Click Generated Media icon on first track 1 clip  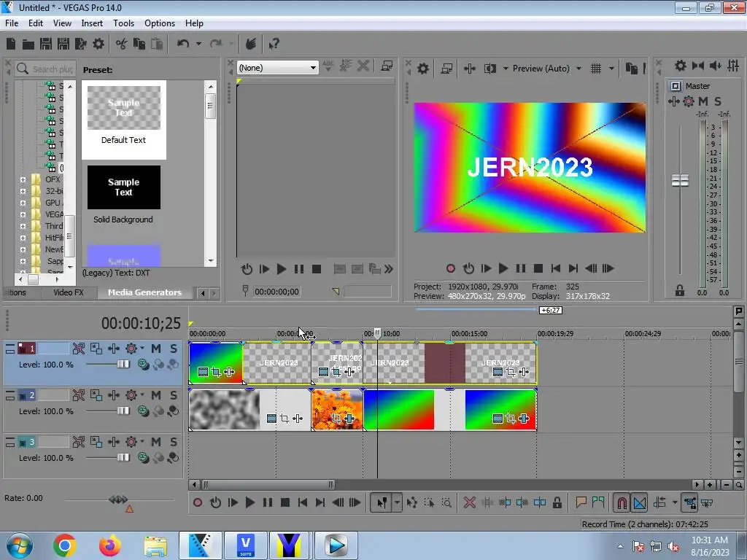pyautogui.click(x=203, y=372)
